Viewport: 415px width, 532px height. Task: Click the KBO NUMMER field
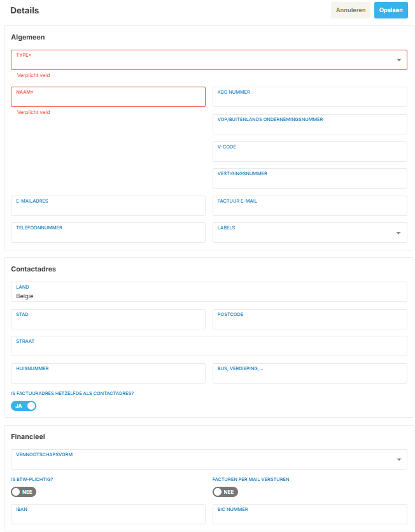[x=310, y=97]
